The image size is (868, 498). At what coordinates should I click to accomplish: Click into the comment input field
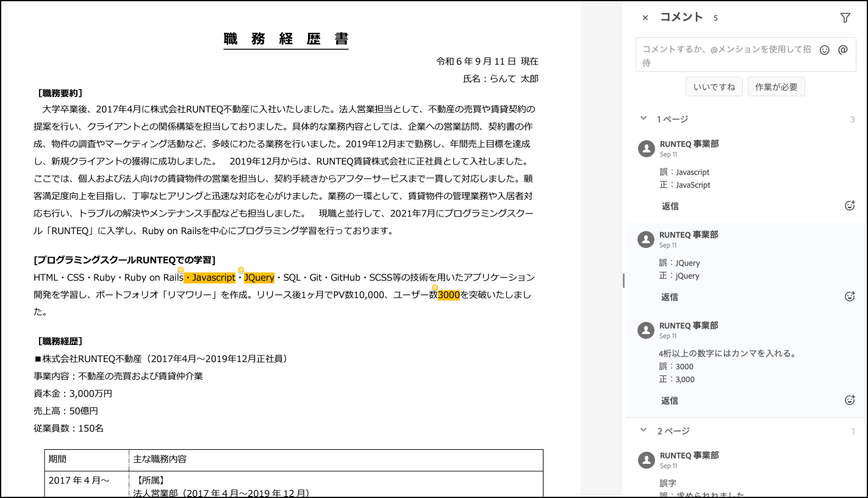726,55
